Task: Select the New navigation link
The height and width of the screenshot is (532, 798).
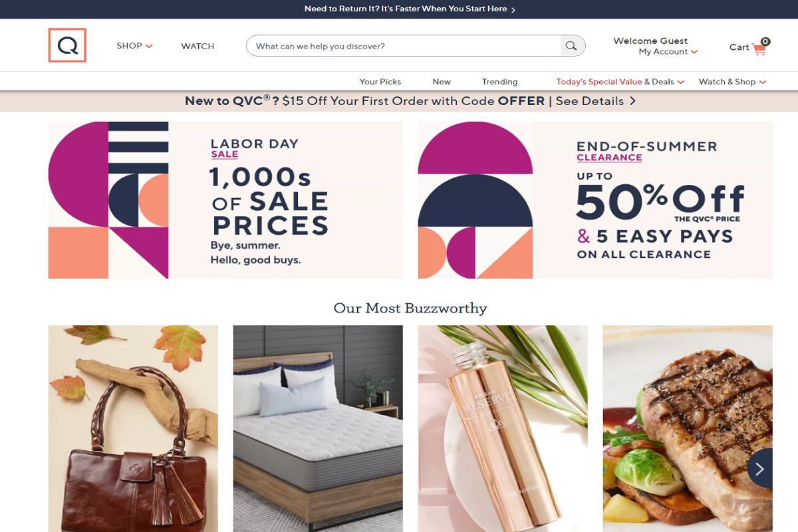Action: click(442, 82)
